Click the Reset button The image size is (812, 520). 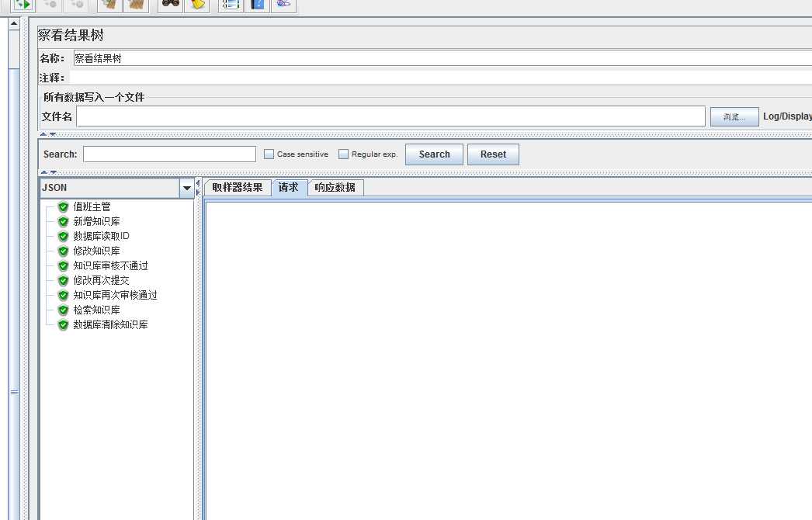tap(493, 154)
